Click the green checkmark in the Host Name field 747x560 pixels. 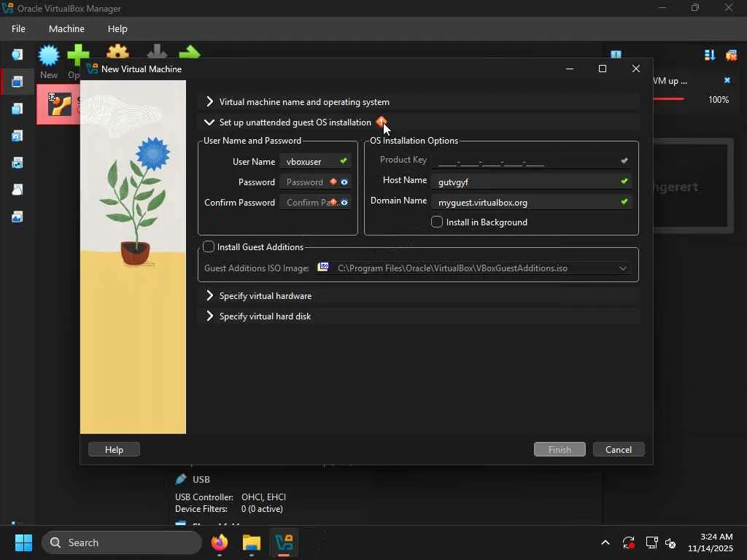pyautogui.click(x=624, y=181)
